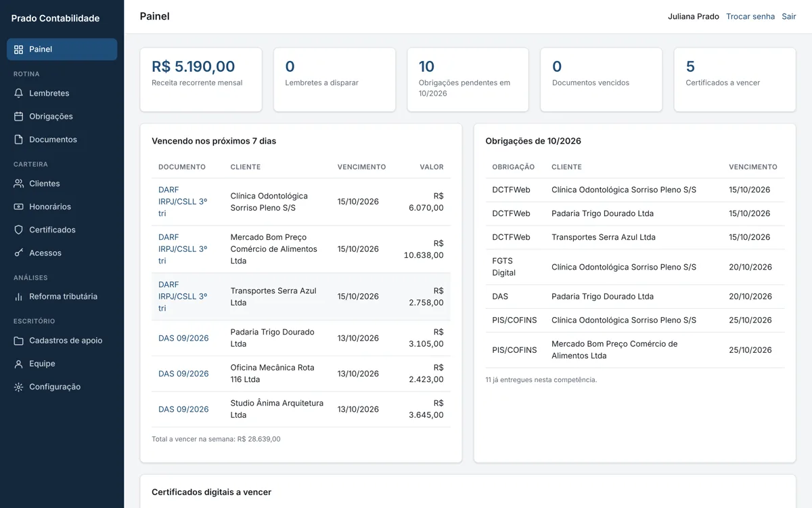Image resolution: width=812 pixels, height=508 pixels.
Task: Open Lembretes in the sidebar
Action: point(62,93)
